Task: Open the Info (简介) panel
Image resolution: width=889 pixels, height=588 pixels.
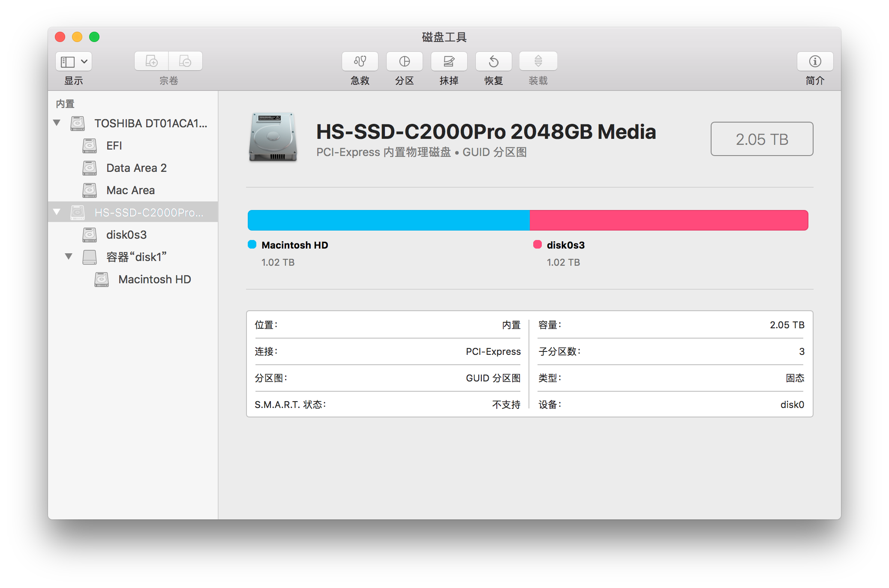Action: pos(815,62)
